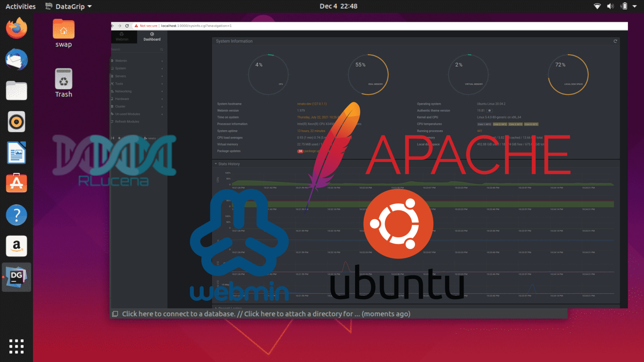Open Wi-Fi network indicator in top bar

pyautogui.click(x=597, y=6)
